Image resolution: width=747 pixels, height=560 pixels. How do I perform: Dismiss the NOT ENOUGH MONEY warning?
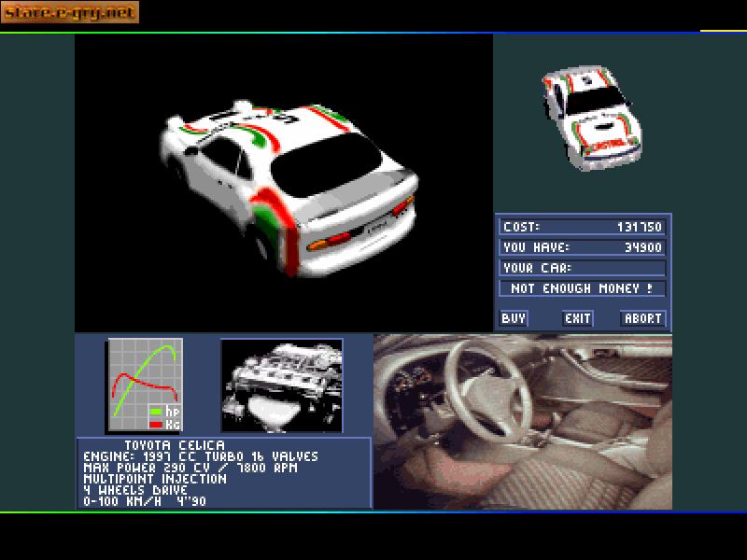click(x=579, y=289)
